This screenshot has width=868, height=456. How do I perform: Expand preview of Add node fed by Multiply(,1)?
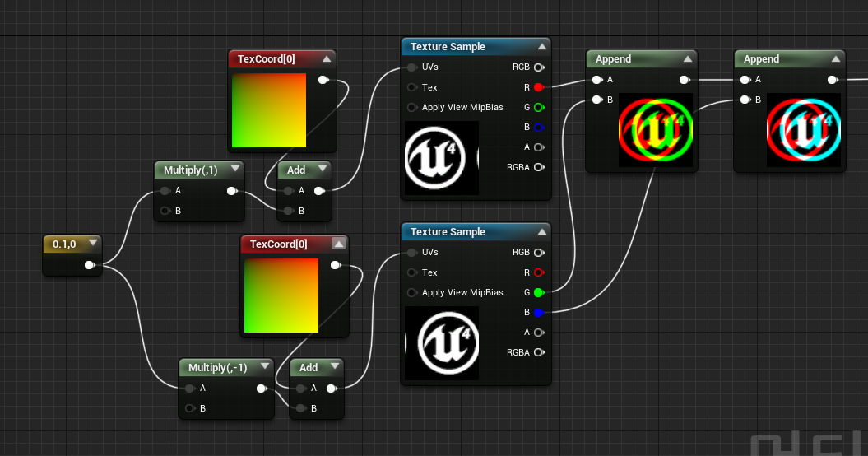[x=323, y=169]
